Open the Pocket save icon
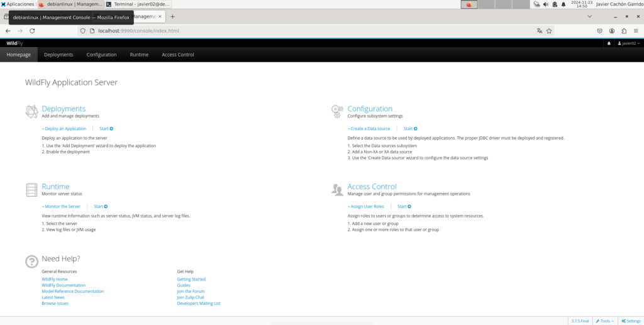Image resolution: width=644 pixels, height=325 pixels. [599, 31]
